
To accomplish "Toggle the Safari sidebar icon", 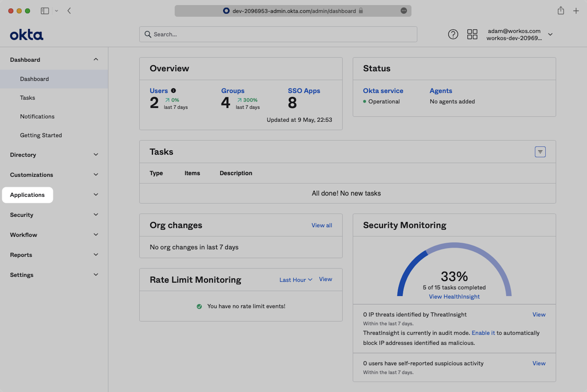I will coord(45,11).
